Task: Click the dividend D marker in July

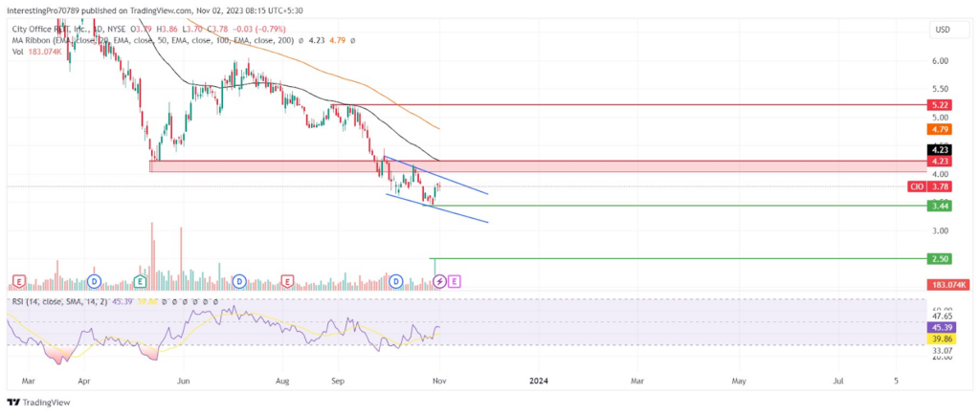Action: [x=238, y=282]
